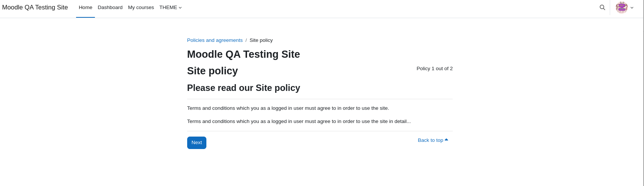Click the Next button
This screenshot has width=644, height=186.
(197, 143)
